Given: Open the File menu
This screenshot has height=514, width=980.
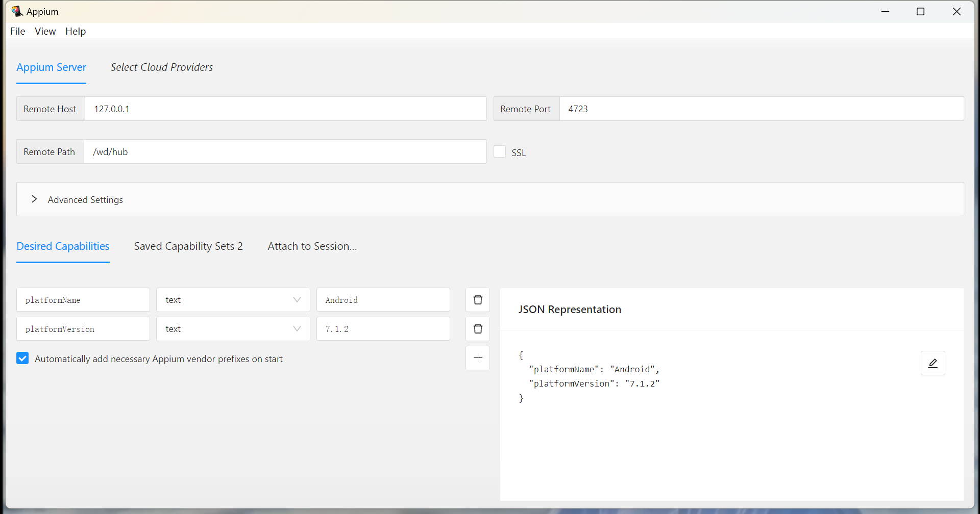Looking at the screenshot, I should (18, 31).
